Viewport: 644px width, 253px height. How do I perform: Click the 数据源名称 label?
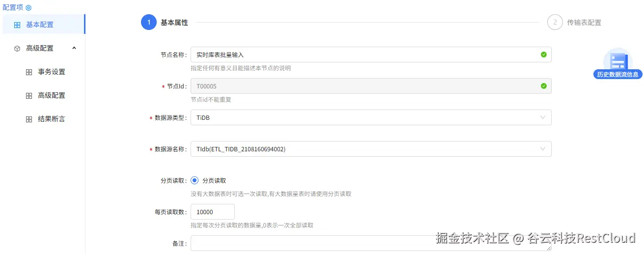tap(170, 149)
